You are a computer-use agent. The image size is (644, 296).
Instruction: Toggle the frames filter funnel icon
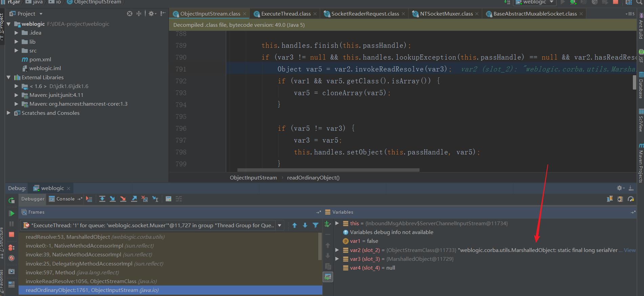tap(316, 225)
